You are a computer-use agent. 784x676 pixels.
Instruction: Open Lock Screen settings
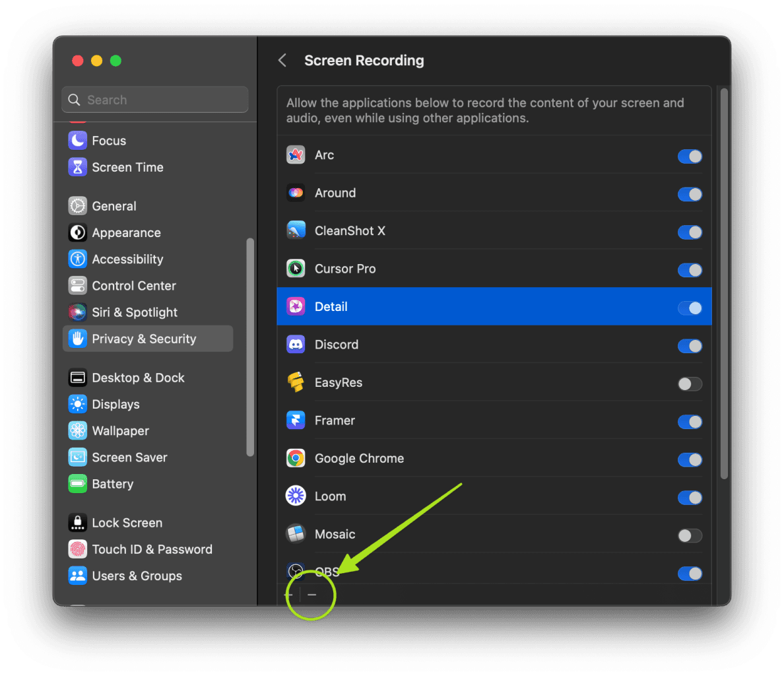[x=148, y=522]
